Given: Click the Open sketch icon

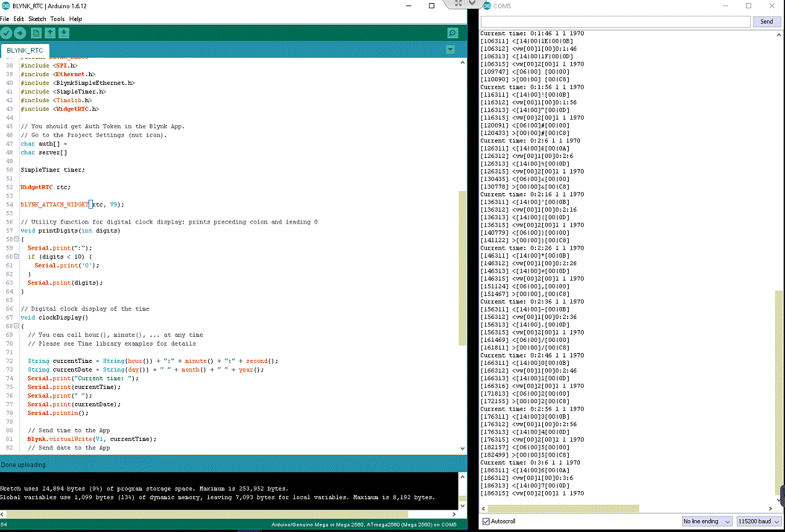Looking at the screenshot, I should (50, 33).
